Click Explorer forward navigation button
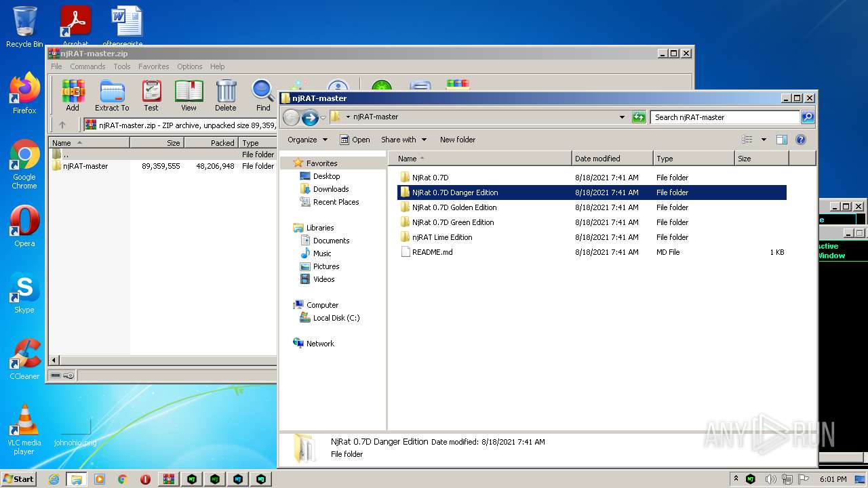Image resolution: width=868 pixels, height=488 pixels. (x=310, y=117)
